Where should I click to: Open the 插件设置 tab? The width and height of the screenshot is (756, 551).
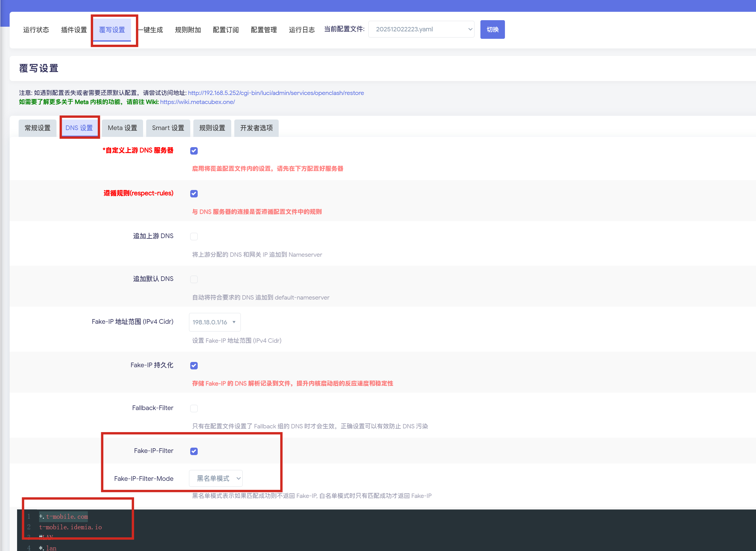pos(74,30)
